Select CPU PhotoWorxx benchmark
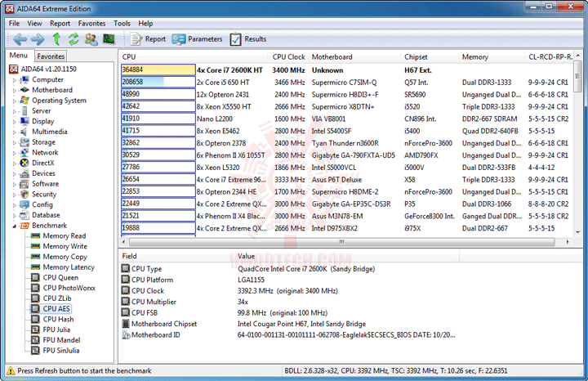 coord(69,288)
